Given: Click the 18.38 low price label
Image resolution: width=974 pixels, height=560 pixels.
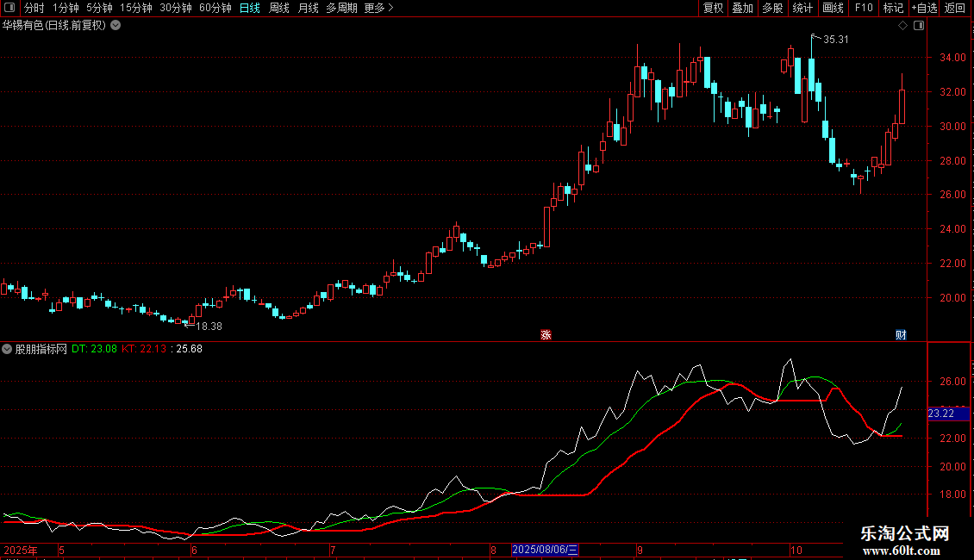Looking at the screenshot, I should coord(209,326).
